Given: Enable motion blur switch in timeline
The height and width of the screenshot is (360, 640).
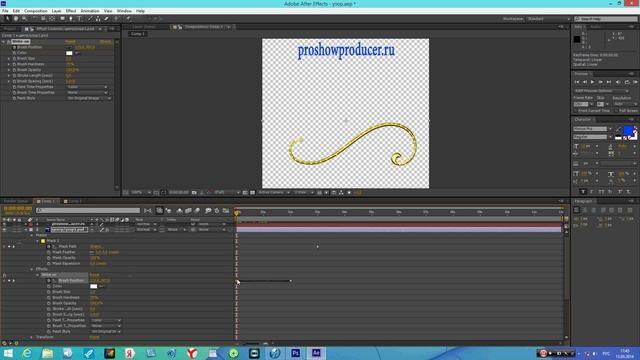Looking at the screenshot, I should [197, 211].
